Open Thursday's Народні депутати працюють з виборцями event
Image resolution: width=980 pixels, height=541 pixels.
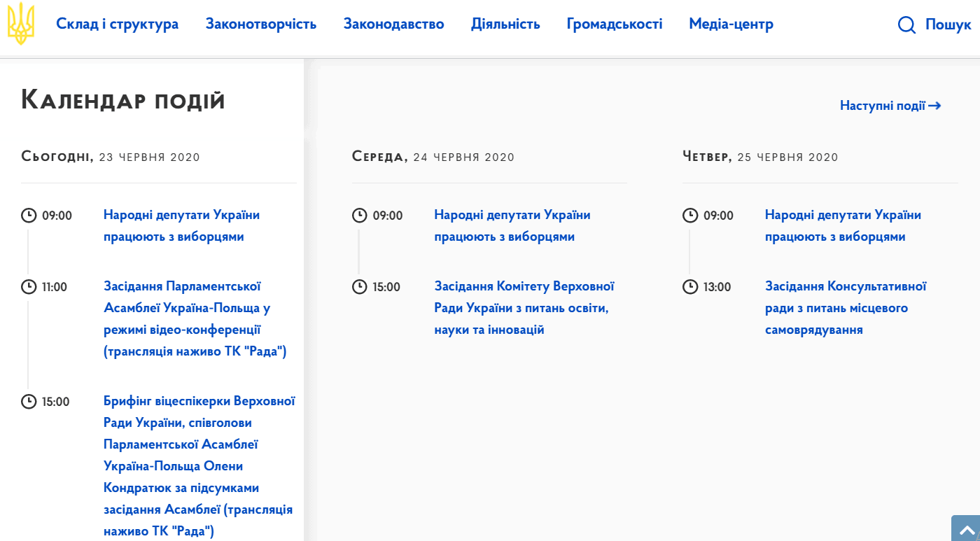(842, 225)
